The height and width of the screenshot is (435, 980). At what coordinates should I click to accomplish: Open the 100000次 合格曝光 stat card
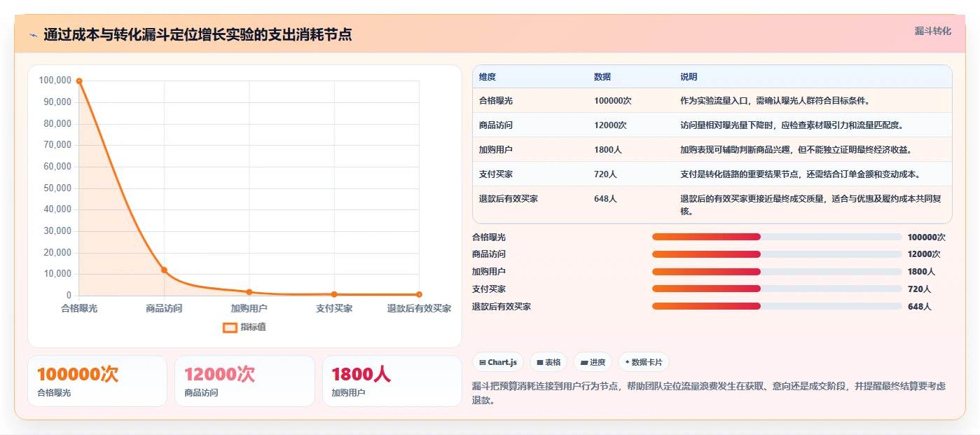(x=97, y=381)
